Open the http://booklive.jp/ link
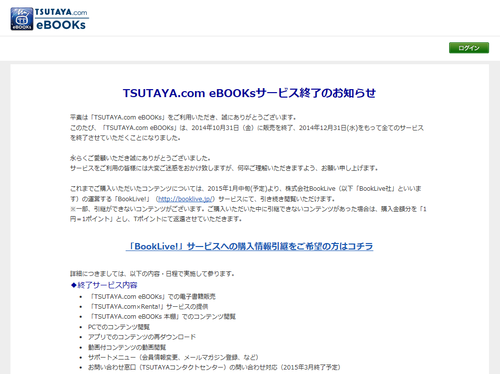The image size is (500, 374). tap(185, 199)
